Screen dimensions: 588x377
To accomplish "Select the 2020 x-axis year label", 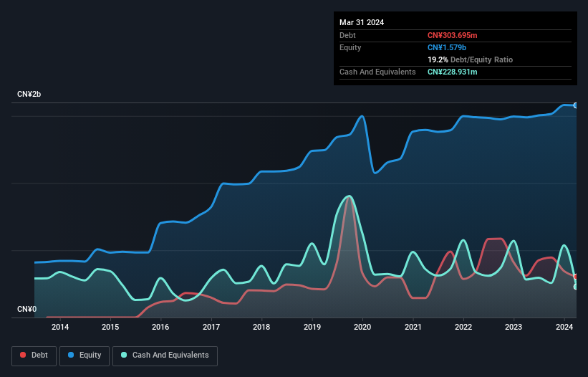I will 362,328.
